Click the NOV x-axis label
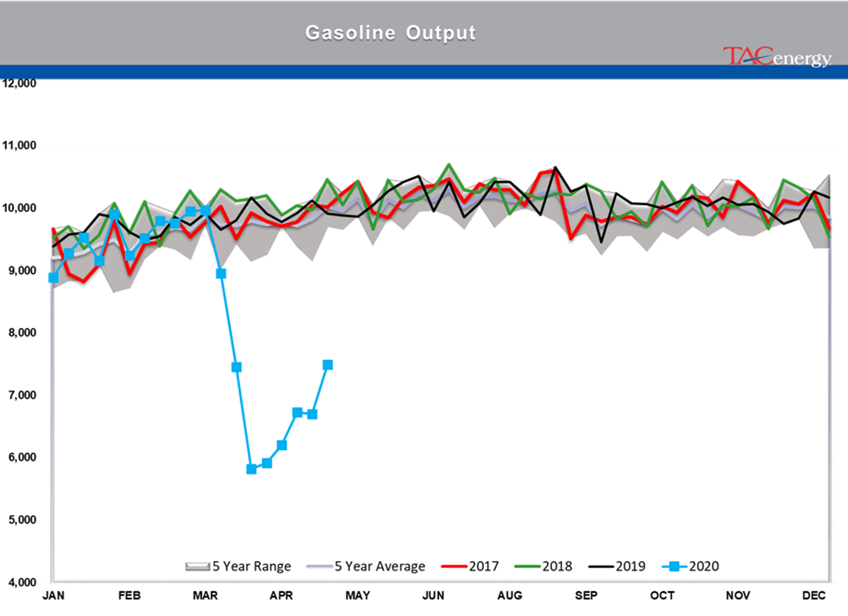 [738, 595]
